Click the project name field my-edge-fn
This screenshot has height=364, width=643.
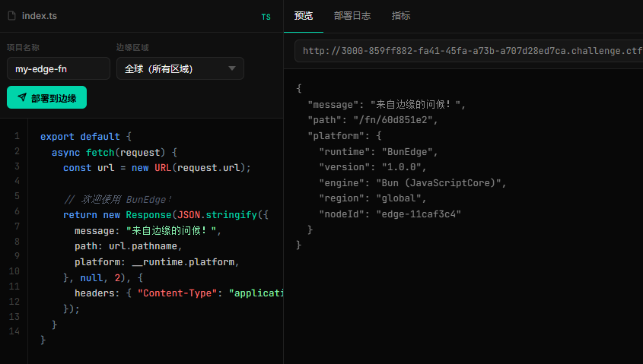point(59,68)
